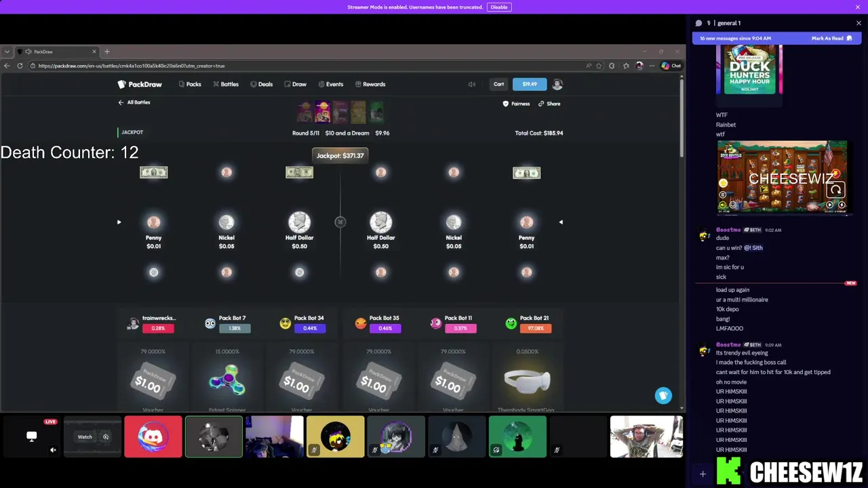Open the Events page
Image resolution: width=868 pixels, height=488 pixels.
[330, 84]
